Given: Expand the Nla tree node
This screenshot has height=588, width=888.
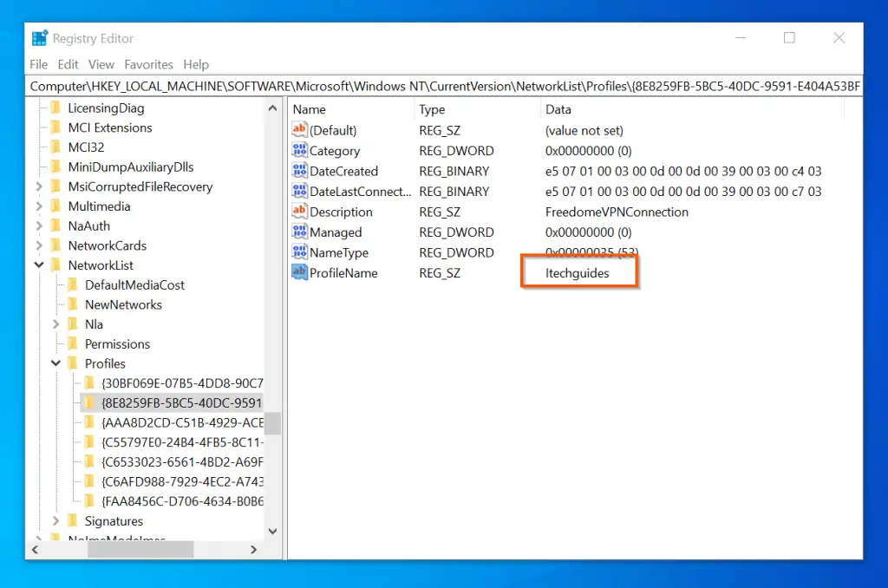Looking at the screenshot, I should click(x=56, y=324).
